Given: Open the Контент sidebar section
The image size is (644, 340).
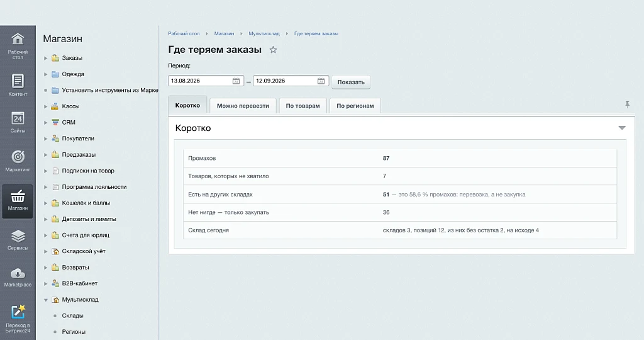Looking at the screenshot, I should pos(18,85).
